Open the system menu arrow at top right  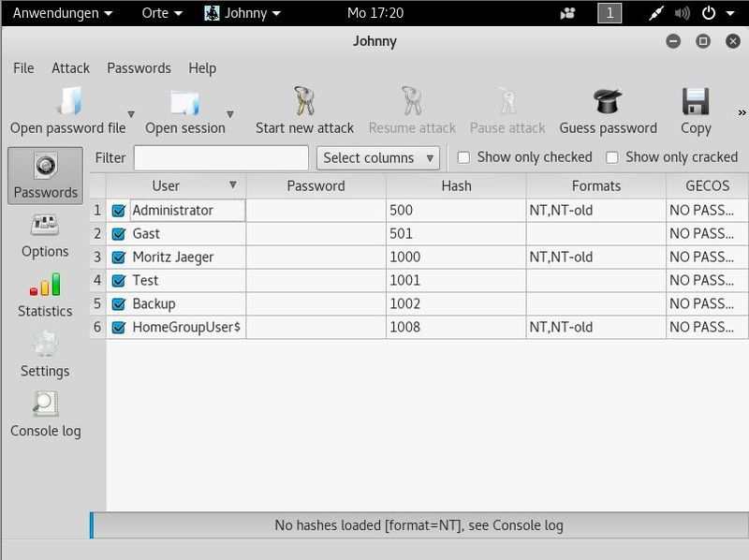tap(730, 13)
